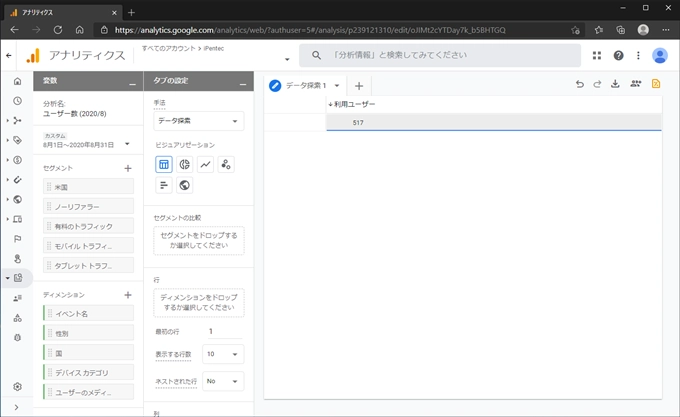Open the データ探索 1 tab menu arrow
Image resolution: width=680 pixels, height=417 pixels.
pyautogui.click(x=337, y=85)
